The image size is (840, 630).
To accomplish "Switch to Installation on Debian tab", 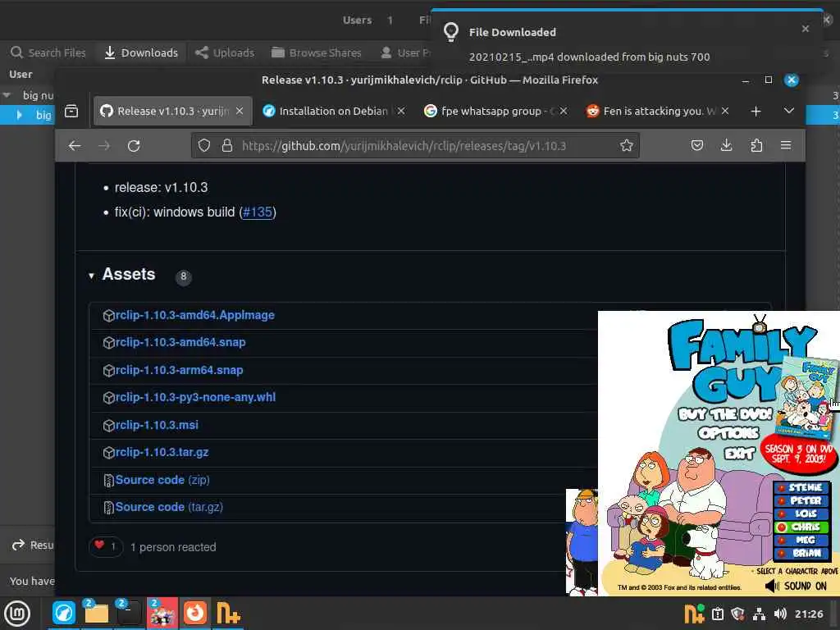I will point(333,111).
